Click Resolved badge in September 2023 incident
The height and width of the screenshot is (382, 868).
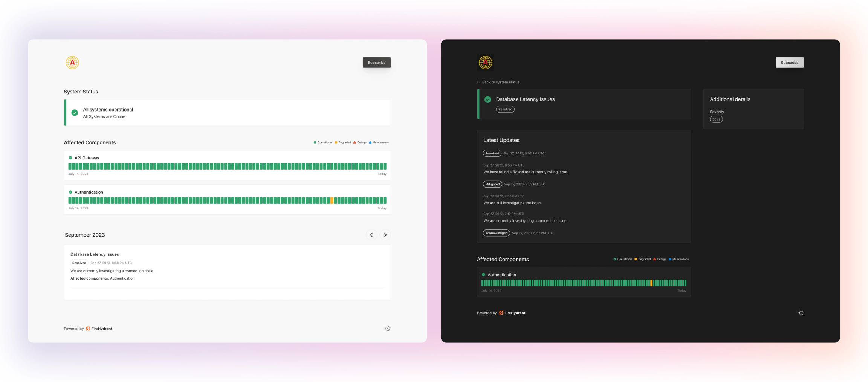click(79, 263)
